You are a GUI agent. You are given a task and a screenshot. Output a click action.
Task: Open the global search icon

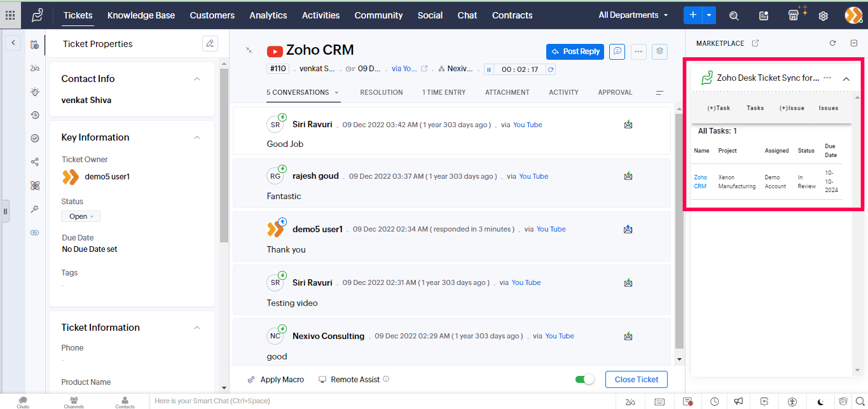(734, 16)
